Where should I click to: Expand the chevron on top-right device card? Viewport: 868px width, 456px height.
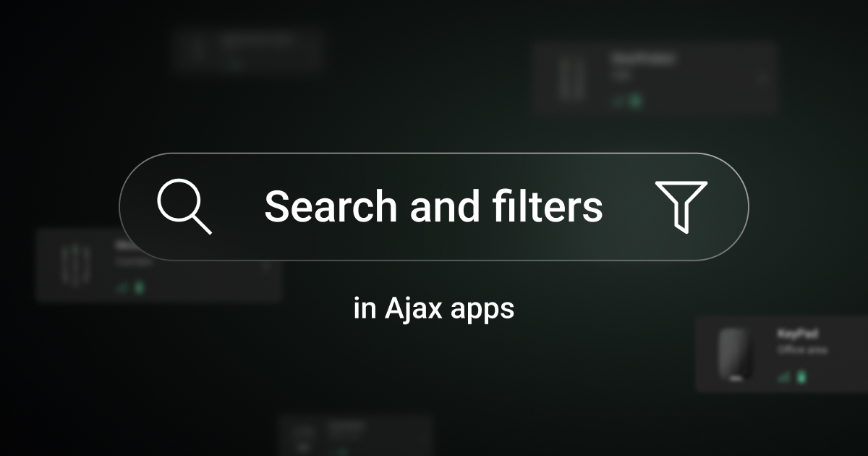[762, 78]
